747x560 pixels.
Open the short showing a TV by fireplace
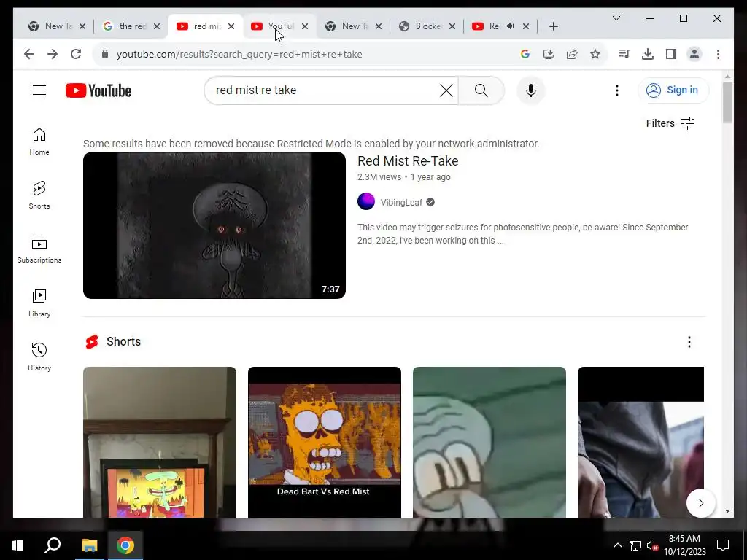click(160, 442)
